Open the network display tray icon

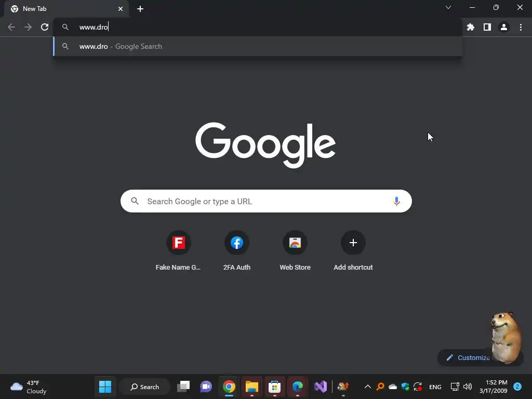pos(455,387)
